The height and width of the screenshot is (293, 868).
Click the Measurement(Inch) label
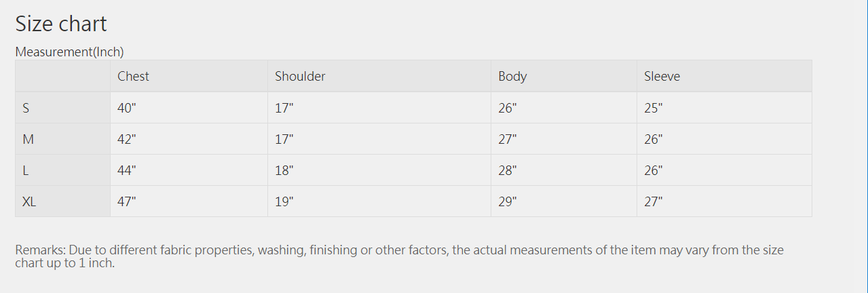(x=69, y=52)
